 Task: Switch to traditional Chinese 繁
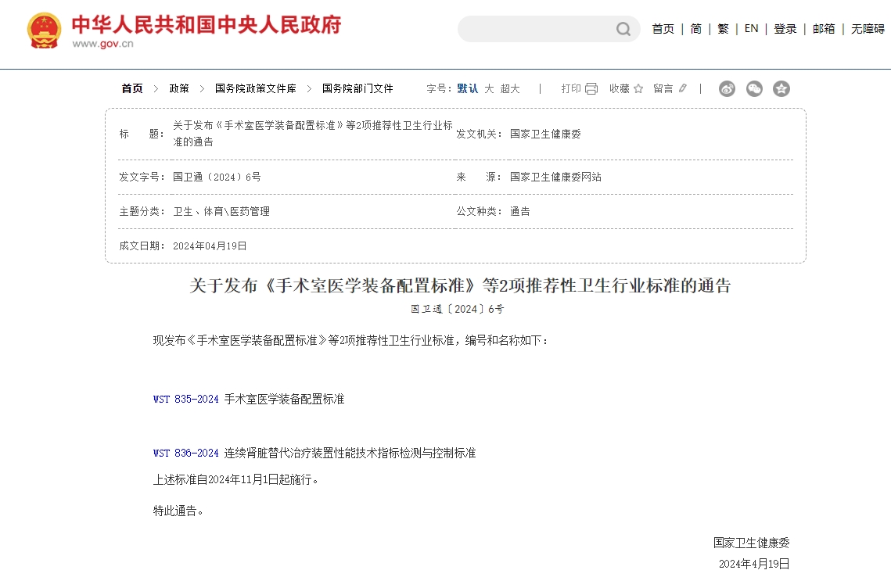723,29
